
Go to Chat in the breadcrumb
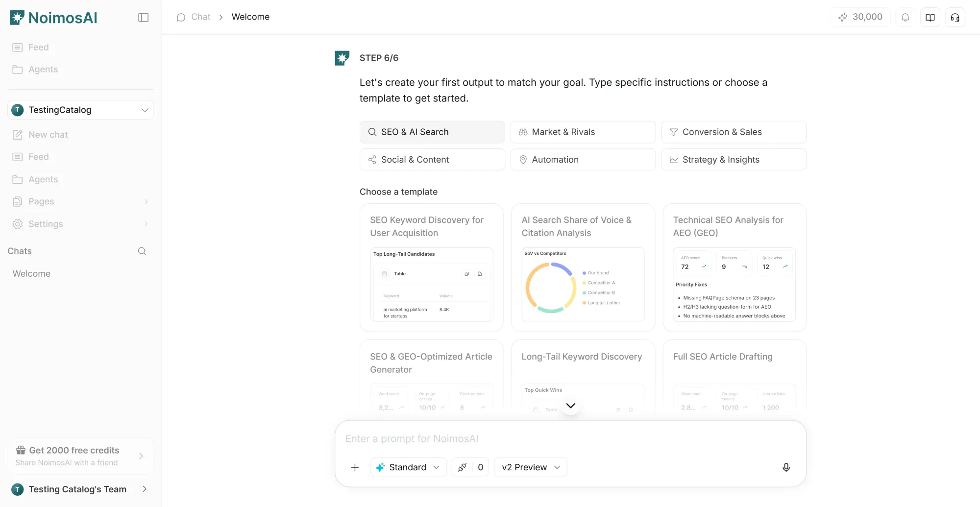pos(201,17)
